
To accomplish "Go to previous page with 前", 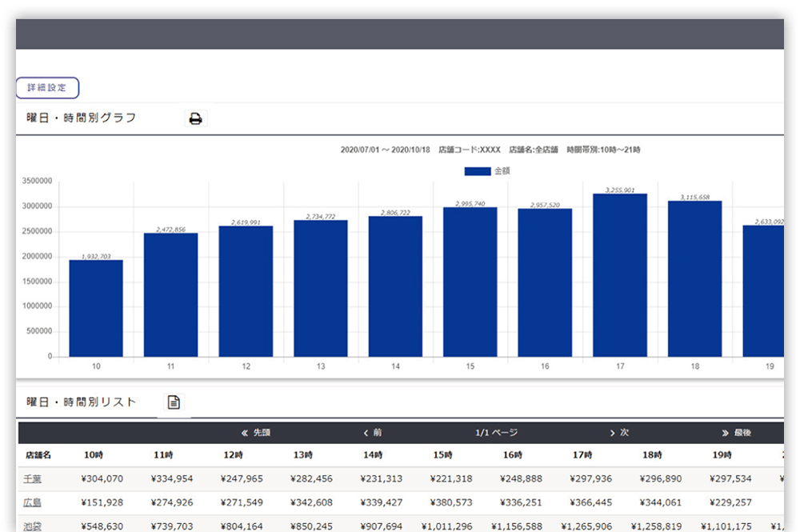I will click(x=373, y=433).
